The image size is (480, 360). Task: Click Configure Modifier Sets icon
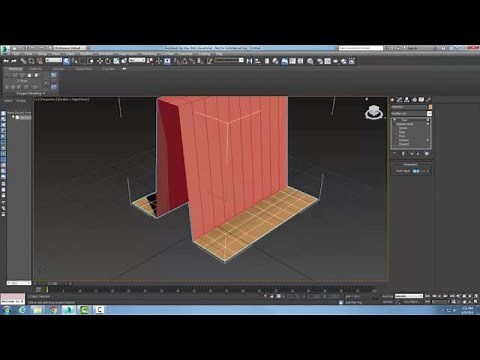427,154
